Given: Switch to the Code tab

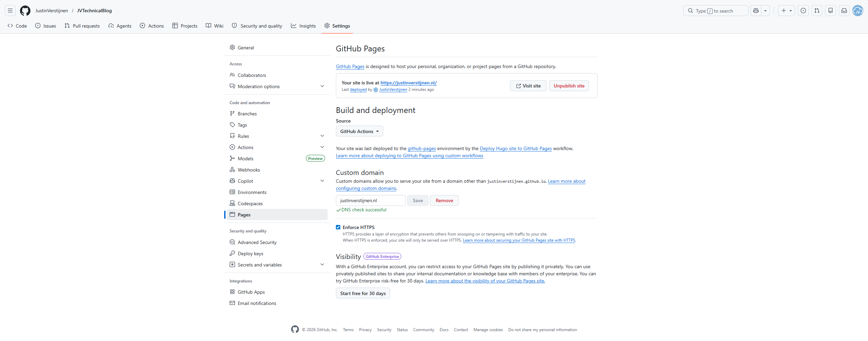Looking at the screenshot, I should pyautogui.click(x=17, y=26).
